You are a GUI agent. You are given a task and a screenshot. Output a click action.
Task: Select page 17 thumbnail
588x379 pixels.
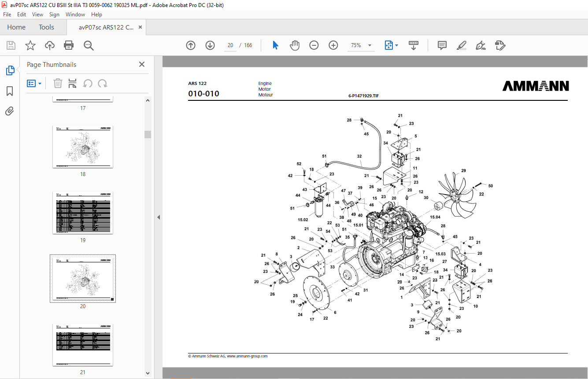83,99
